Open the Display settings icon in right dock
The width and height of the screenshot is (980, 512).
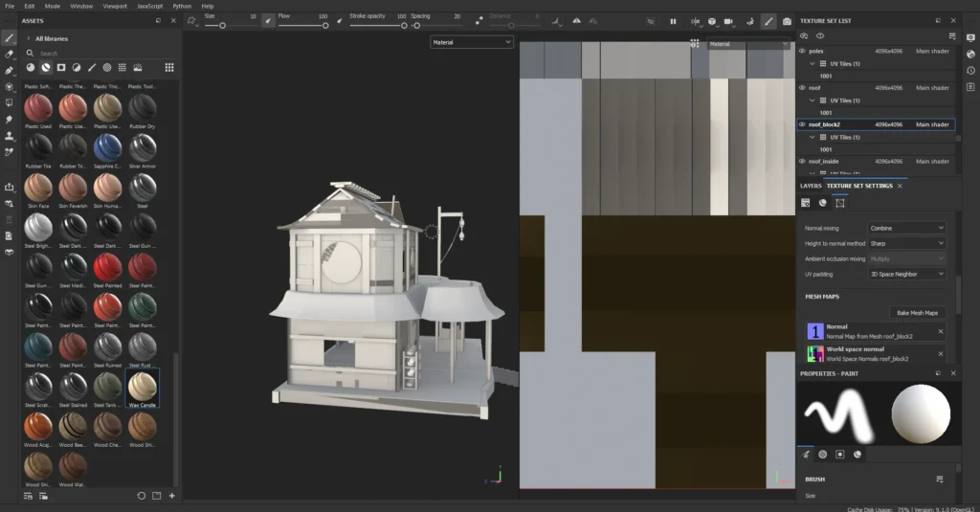click(970, 38)
